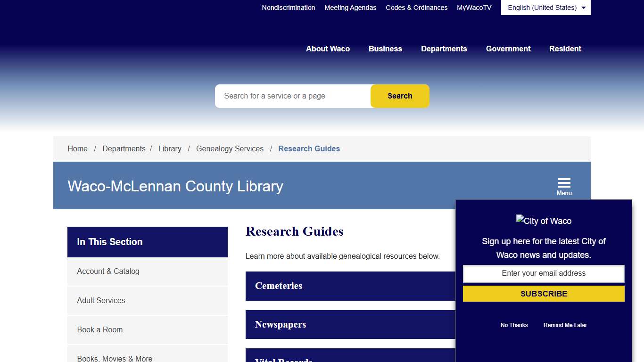
Task: Open the About Waco menu
Action: [x=328, y=49]
